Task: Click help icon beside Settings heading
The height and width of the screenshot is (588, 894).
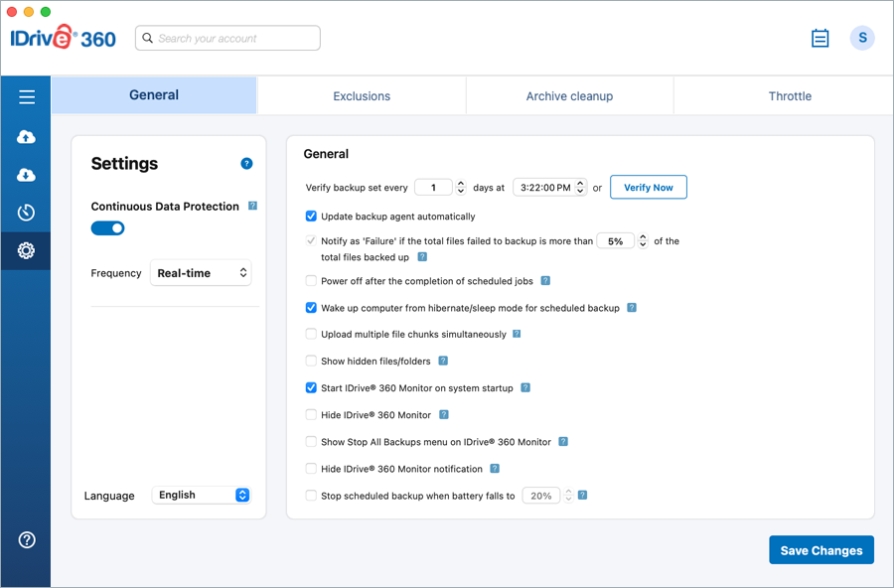Action: pyautogui.click(x=246, y=164)
